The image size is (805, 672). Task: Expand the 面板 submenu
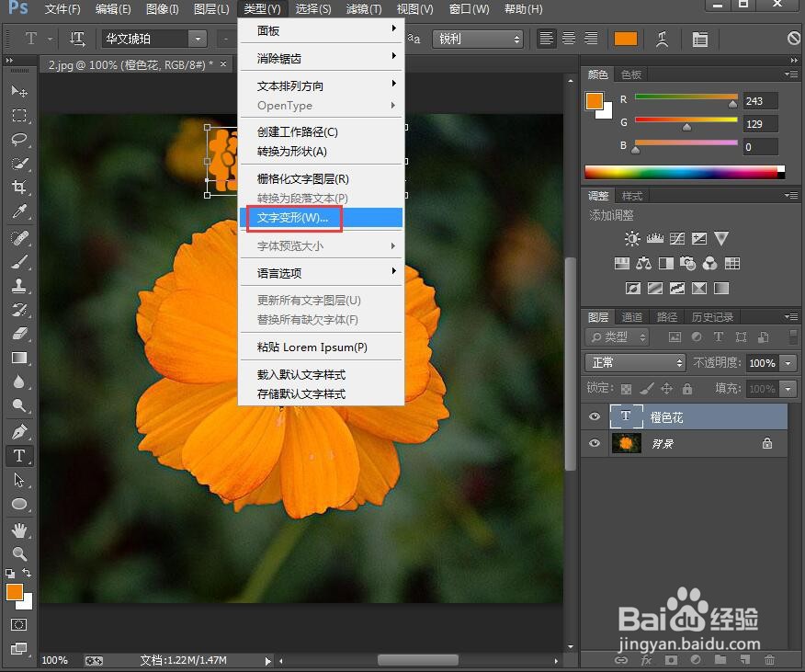(321, 31)
